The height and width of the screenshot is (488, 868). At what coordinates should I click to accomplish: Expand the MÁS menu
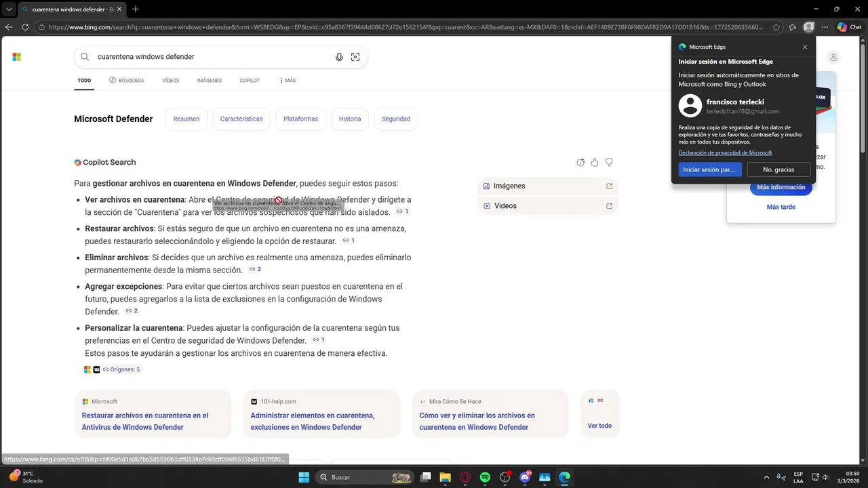[x=288, y=81]
